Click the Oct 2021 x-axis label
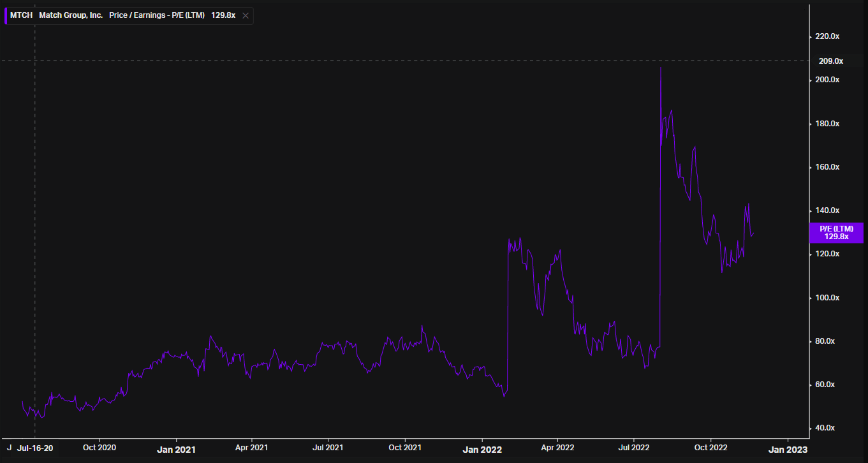Viewport: 868px width, 463px height. click(405, 448)
